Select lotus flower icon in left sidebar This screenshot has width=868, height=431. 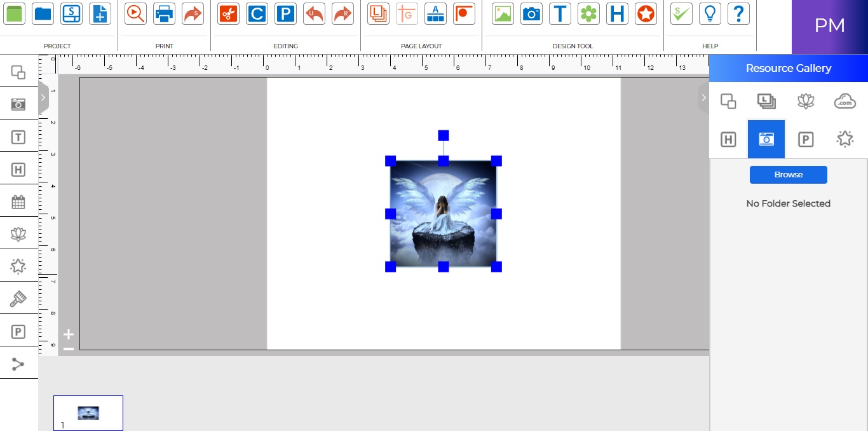tap(18, 235)
